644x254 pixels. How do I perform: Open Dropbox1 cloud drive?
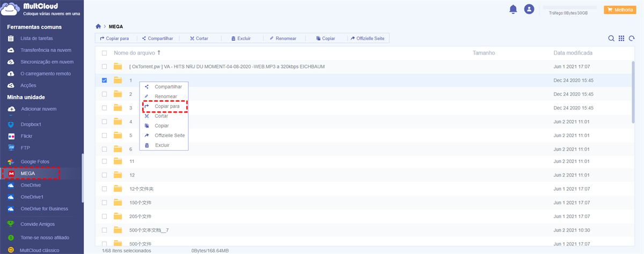point(31,124)
